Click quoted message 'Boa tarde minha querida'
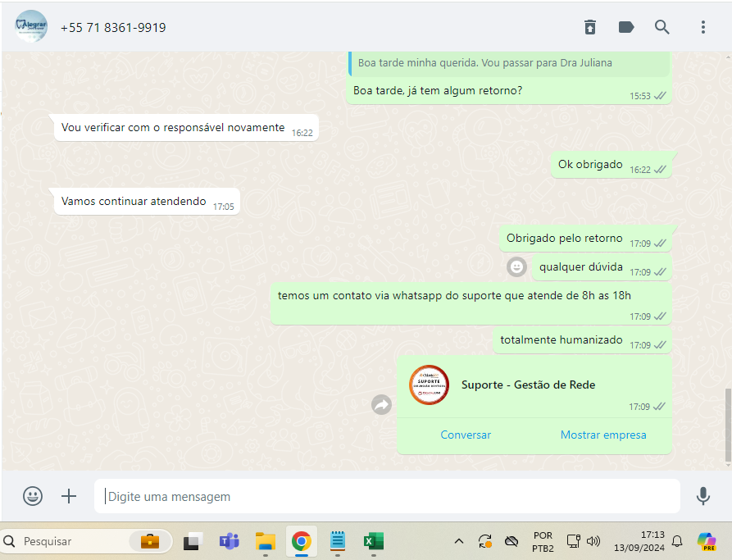732x560 pixels. [509, 63]
